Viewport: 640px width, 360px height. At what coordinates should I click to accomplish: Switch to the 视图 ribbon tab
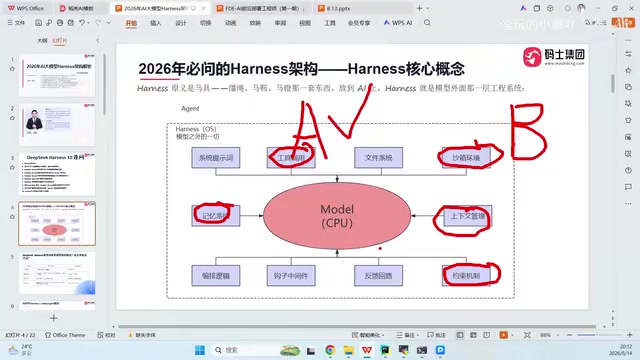pyautogui.click(x=305, y=23)
